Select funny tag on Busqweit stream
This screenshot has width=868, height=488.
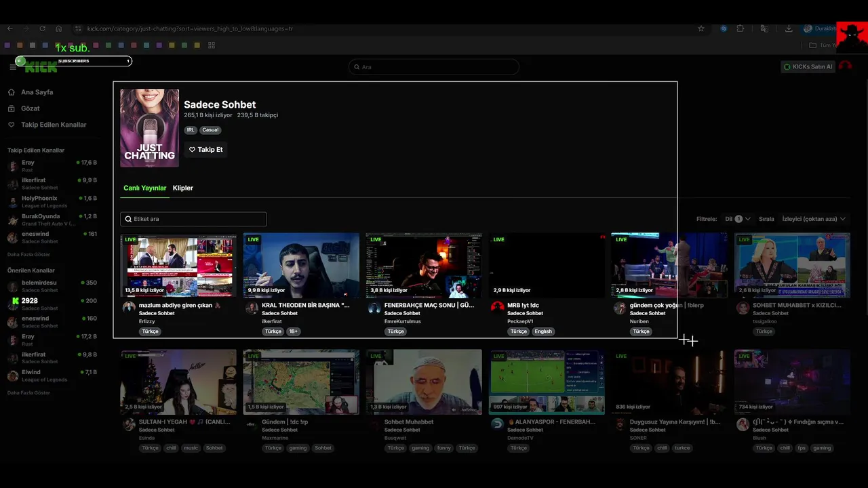click(x=443, y=448)
